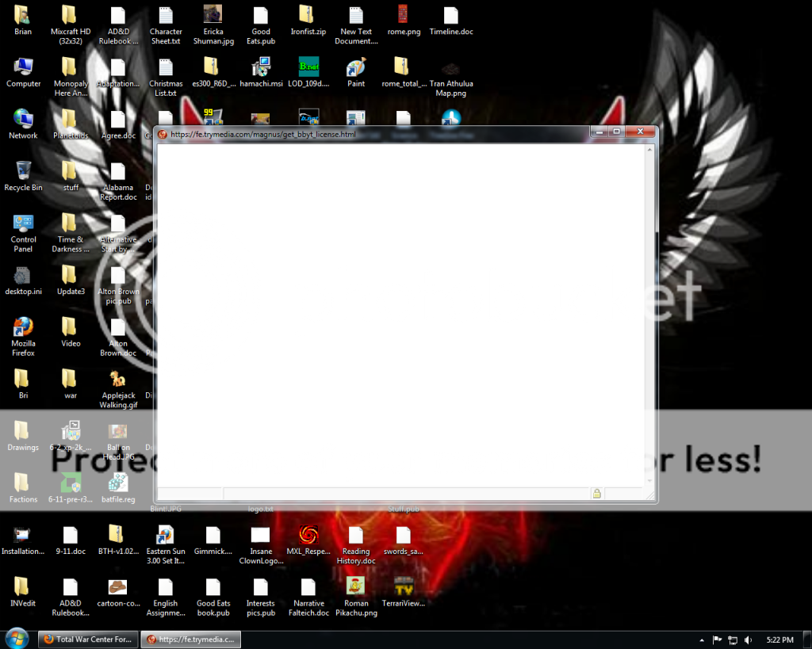Show hidden icons in the system tray

click(x=702, y=639)
